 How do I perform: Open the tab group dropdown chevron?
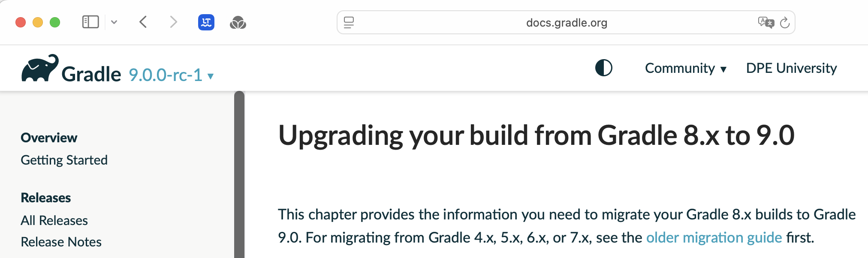[114, 22]
